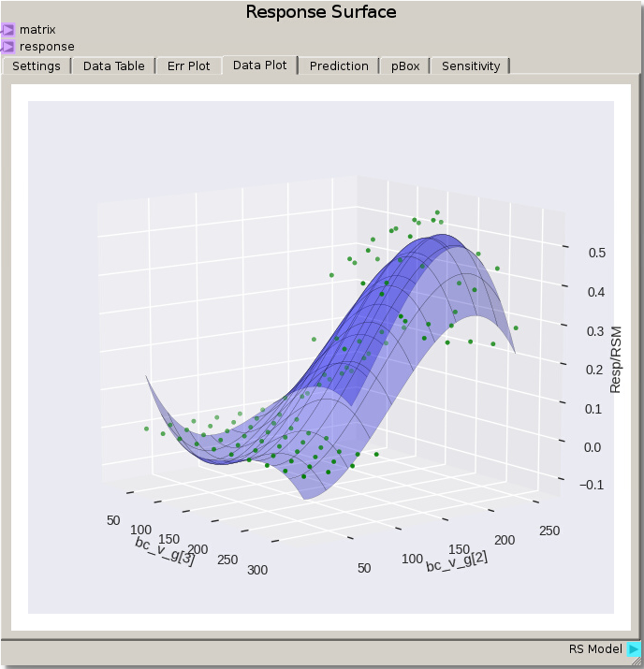Click the 'RS Model' output label
The width and height of the screenshot is (644, 669).
(x=595, y=649)
